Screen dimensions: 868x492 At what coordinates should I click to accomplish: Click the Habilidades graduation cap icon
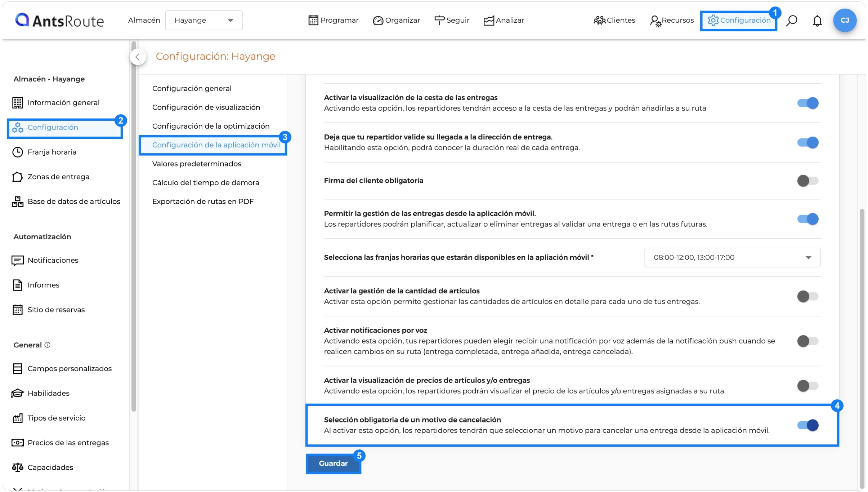pos(17,393)
